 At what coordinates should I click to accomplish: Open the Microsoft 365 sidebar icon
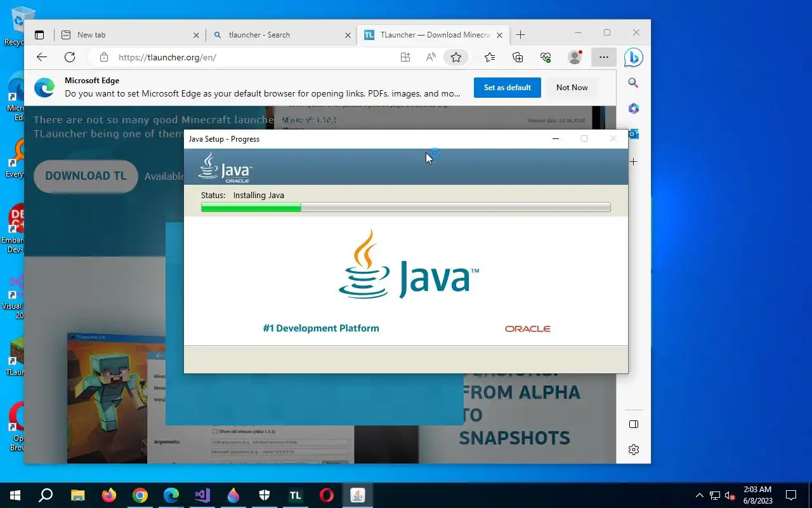click(x=633, y=109)
